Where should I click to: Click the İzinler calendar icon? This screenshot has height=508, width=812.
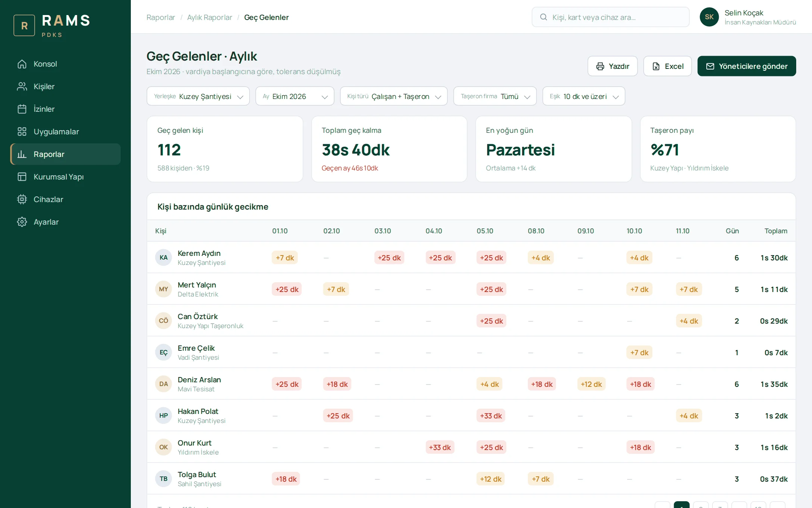click(22, 109)
